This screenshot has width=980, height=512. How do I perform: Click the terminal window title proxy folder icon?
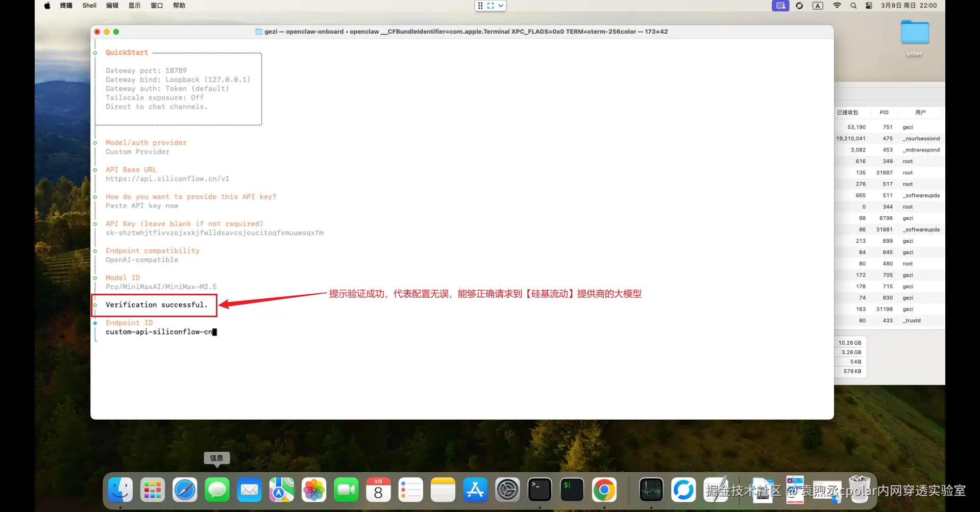pos(259,32)
